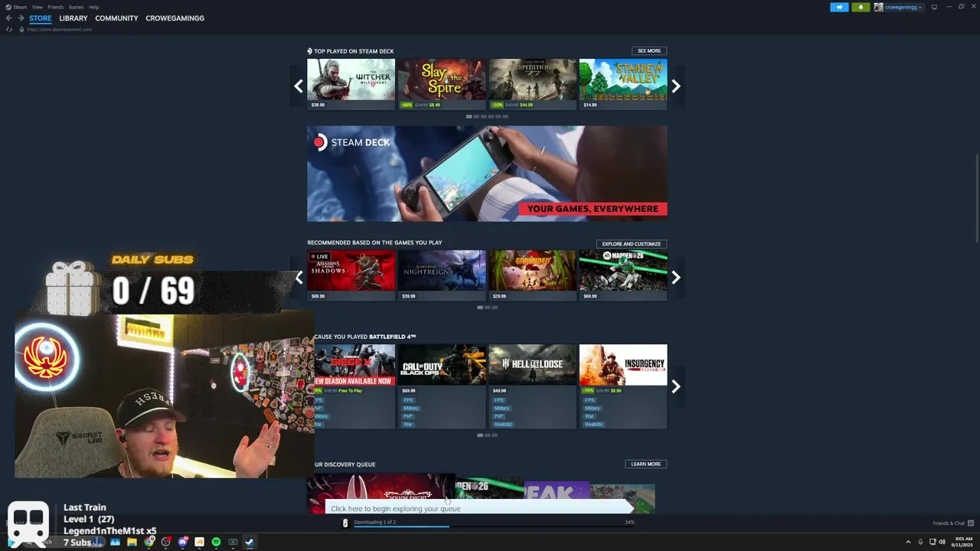Switch to the COMMUNITY tab
The height and width of the screenshot is (551, 980).
(116, 18)
